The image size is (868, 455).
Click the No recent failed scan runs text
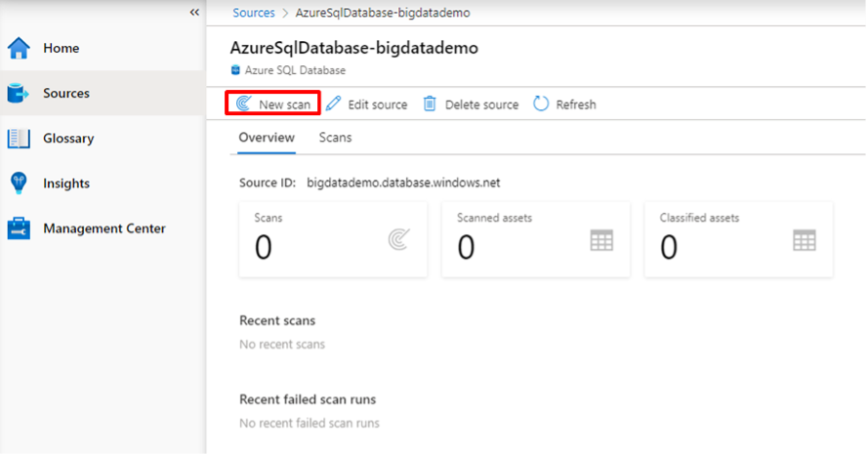coord(310,423)
